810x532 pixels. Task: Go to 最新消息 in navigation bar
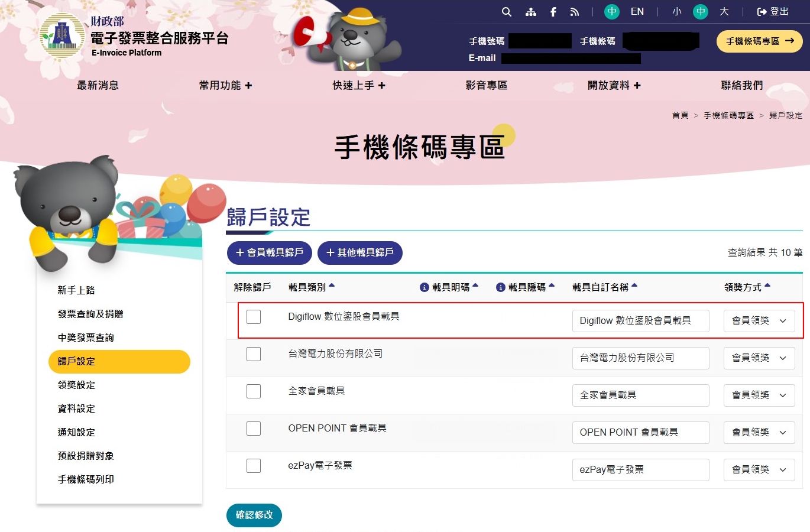[x=98, y=86]
